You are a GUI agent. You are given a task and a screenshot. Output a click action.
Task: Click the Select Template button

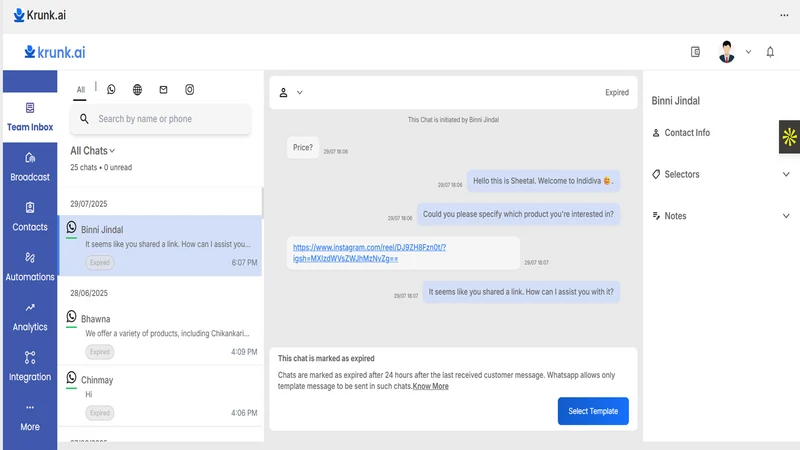593,411
